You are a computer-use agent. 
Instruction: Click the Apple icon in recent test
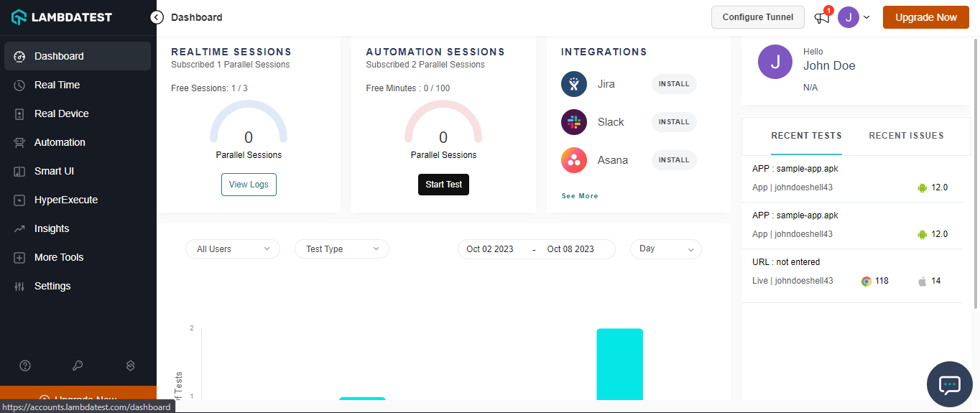coord(923,281)
